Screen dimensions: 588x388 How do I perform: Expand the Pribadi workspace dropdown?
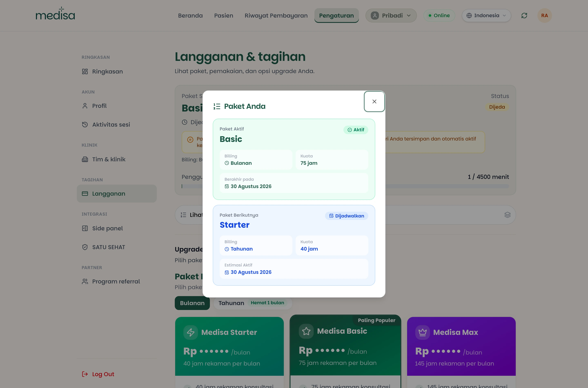click(x=391, y=16)
